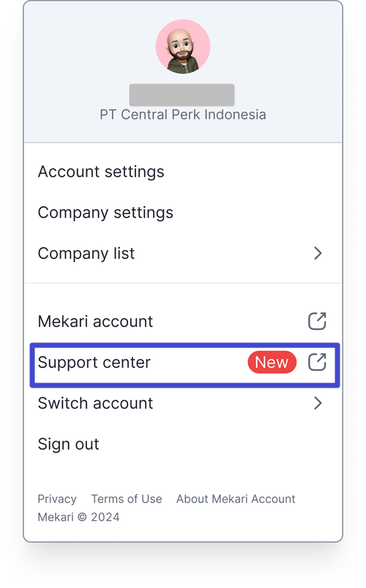Viewport: 366px width, 588px height.
Task: Click the bearded man profile avatar
Action: coord(183,47)
